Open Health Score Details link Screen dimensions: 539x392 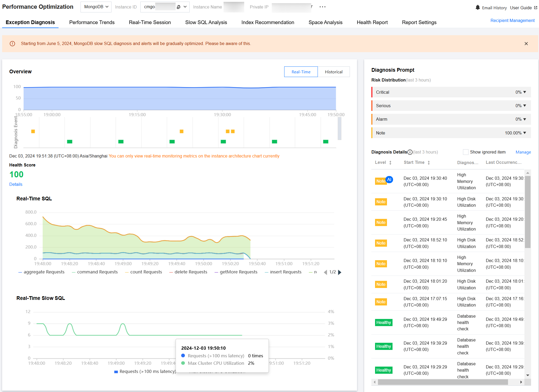(16, 184)
